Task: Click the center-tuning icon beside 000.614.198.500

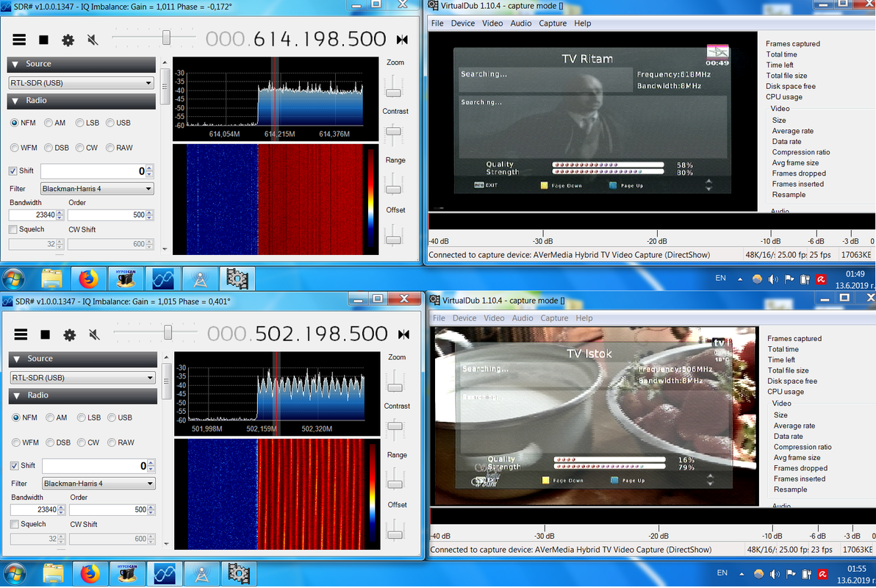Action: click(x=402, y=40)
